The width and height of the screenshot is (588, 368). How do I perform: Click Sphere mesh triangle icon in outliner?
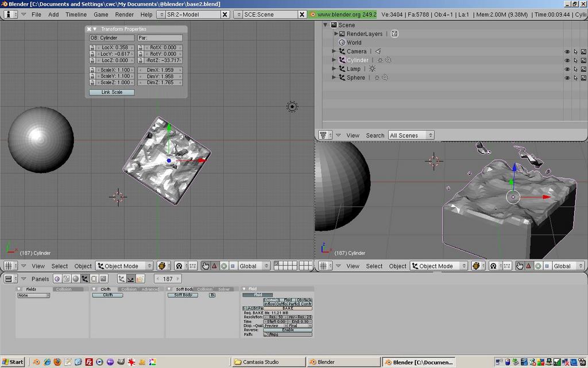click(x=377, y=78)
